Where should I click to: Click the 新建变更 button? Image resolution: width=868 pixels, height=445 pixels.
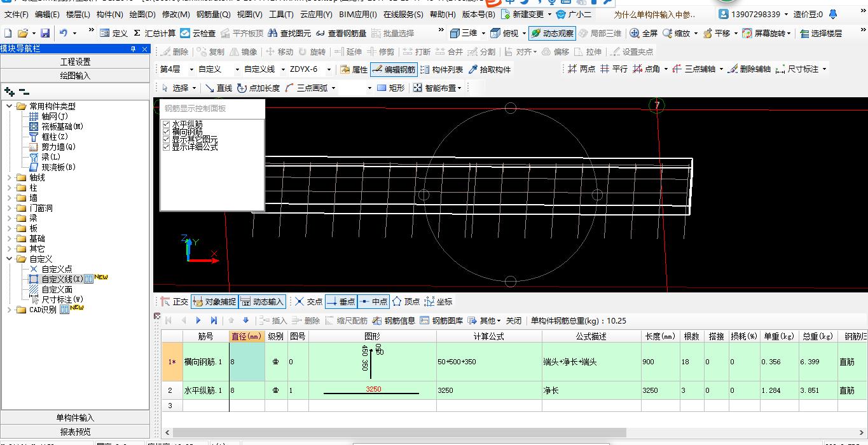[x=522, y=14]
